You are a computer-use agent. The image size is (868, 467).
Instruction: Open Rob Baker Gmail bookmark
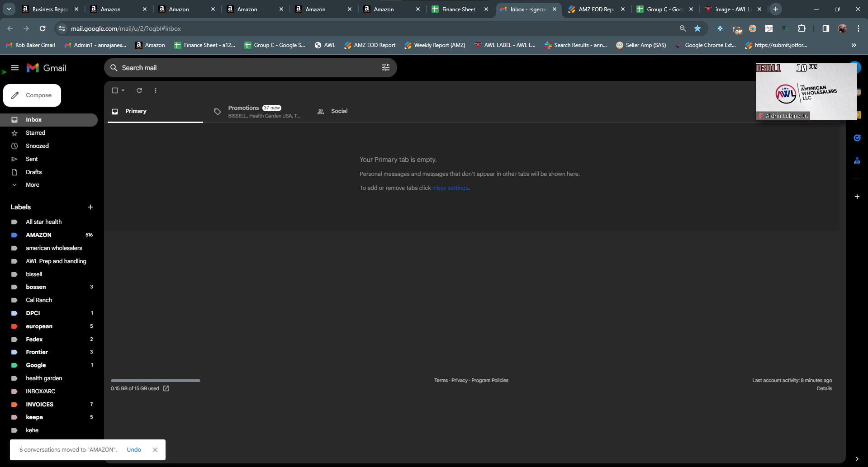pyautogui.click(x=30, y=45)
